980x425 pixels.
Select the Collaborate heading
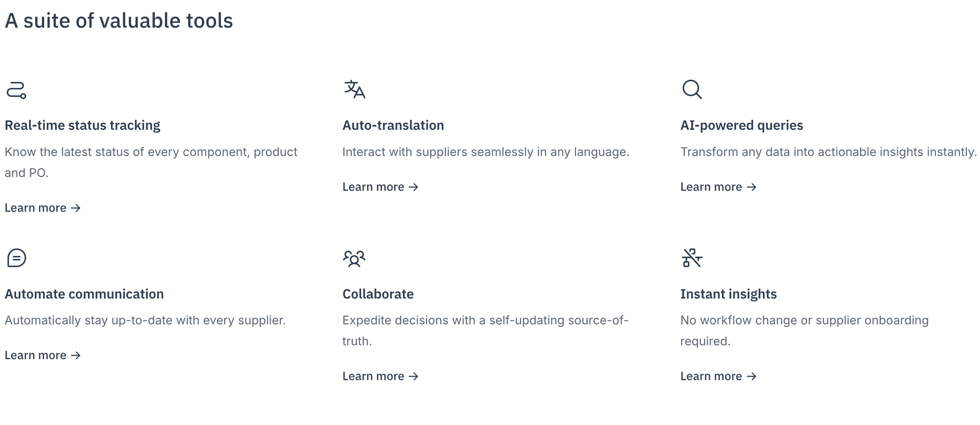pyautogui.click(x=378, y=294)
